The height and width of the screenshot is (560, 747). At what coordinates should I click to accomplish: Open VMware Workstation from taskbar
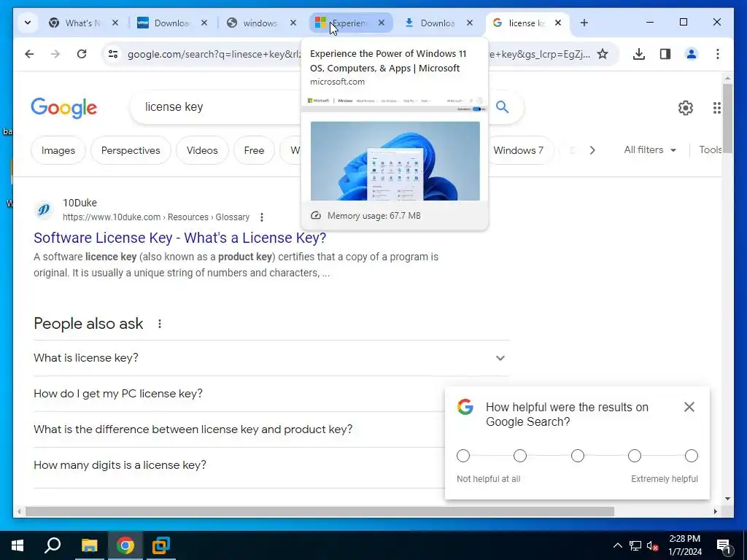tap(161, 545)
